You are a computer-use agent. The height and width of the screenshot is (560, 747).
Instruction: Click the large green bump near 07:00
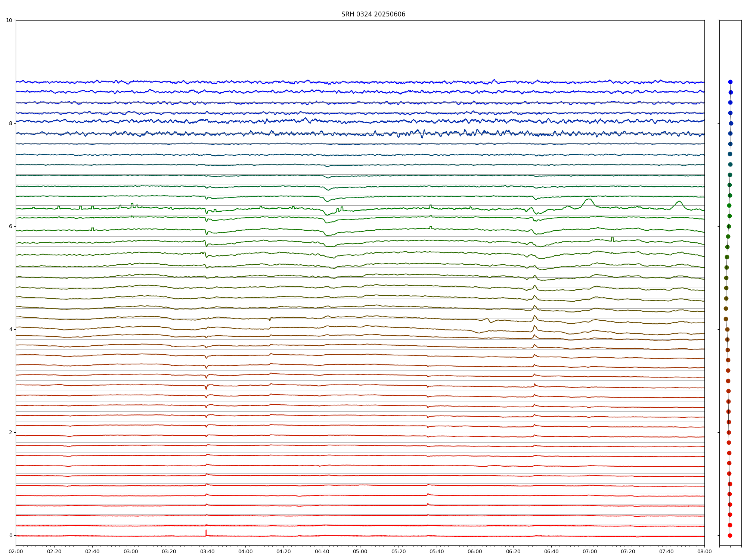pos(589,200)
